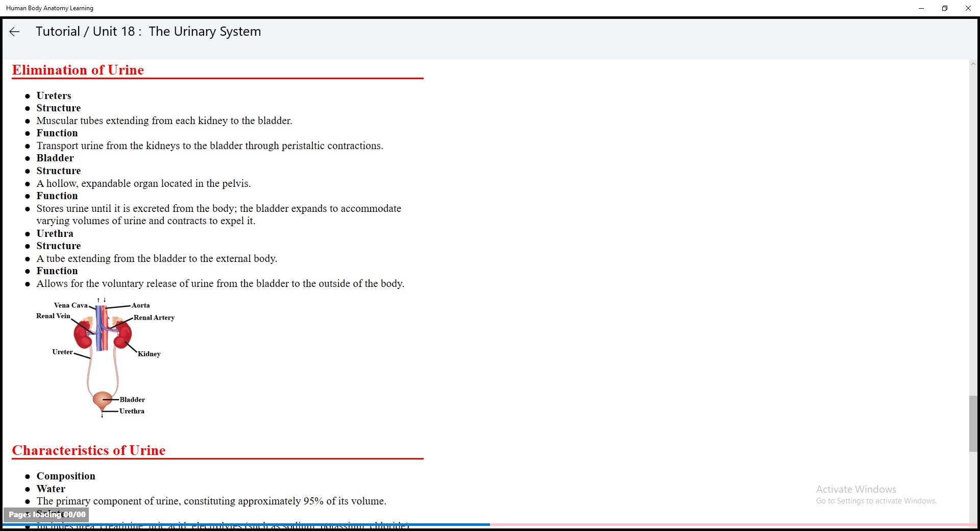The height and width of the screenshot is (531, 980).
Task: Click 'A tube extending from the bladder' line
Action: point(157,258)
